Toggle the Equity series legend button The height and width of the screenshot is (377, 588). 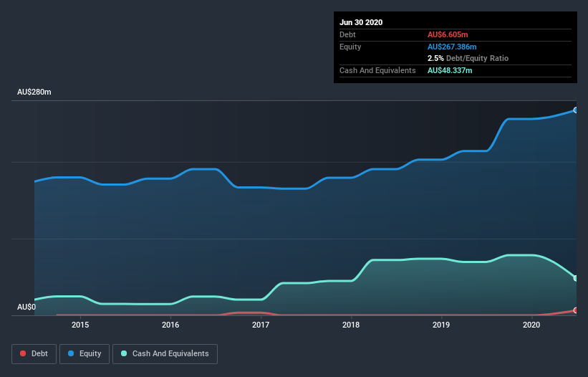pyautogui.click(x=85, y=354)
